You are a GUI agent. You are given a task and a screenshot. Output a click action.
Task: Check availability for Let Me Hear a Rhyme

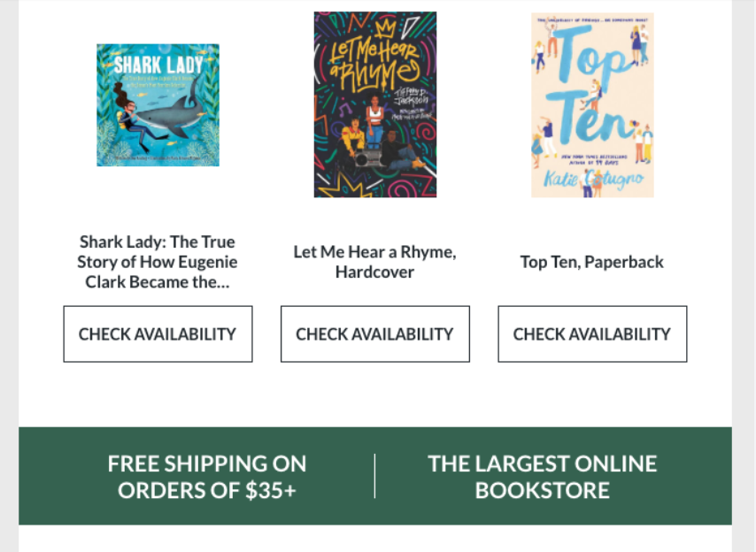[375, 334]
